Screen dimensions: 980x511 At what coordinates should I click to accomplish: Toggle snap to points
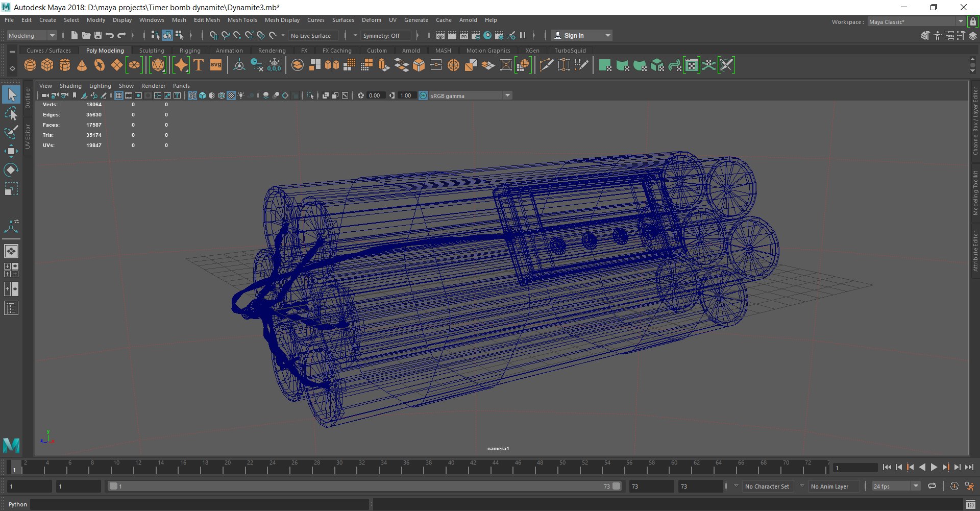(237, 35)
